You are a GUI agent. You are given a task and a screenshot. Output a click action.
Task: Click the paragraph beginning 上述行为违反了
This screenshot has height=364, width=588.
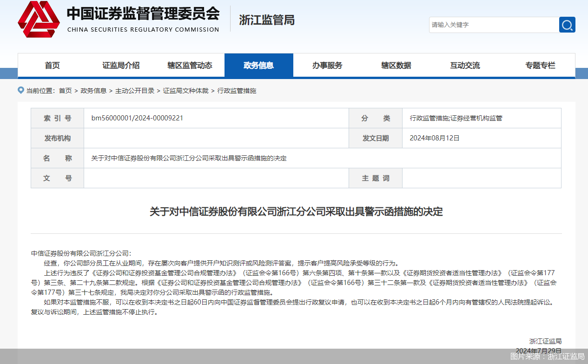coord(294,282)
